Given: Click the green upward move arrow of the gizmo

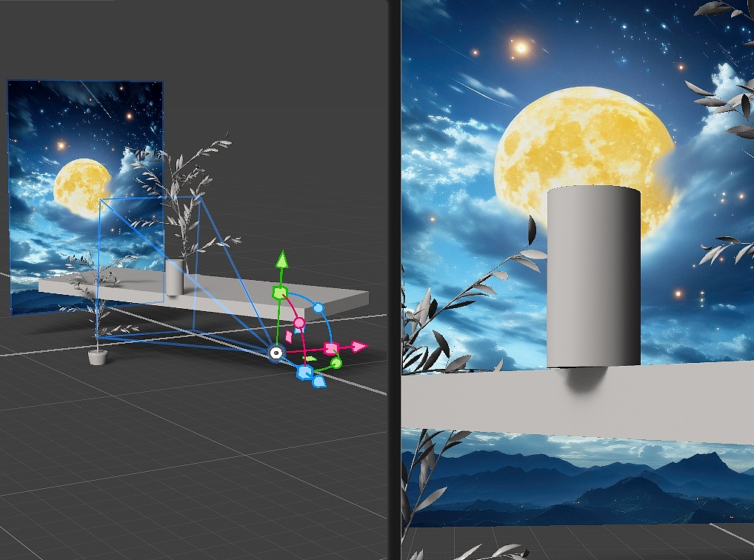Looking at the screenshot, I should click(x=281, y=259).
